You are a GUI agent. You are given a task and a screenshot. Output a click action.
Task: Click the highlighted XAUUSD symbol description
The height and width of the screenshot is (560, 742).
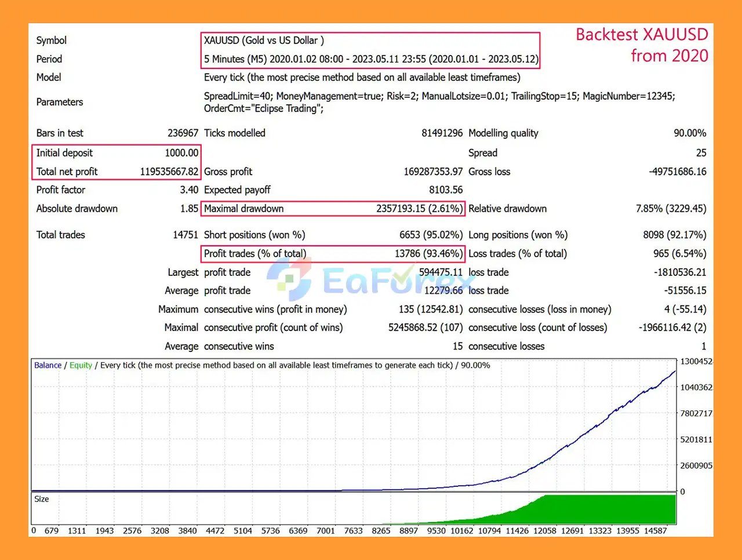point(263,41)
